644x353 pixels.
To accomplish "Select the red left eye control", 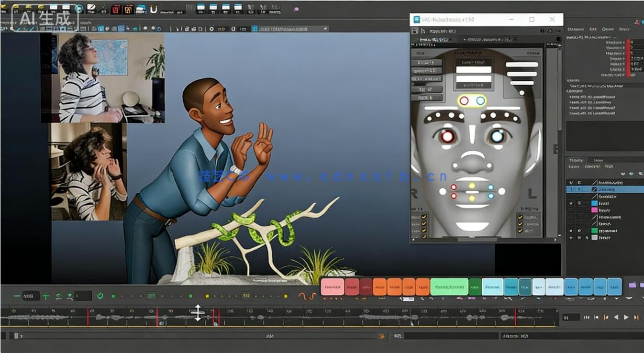I will click(447, 136).
